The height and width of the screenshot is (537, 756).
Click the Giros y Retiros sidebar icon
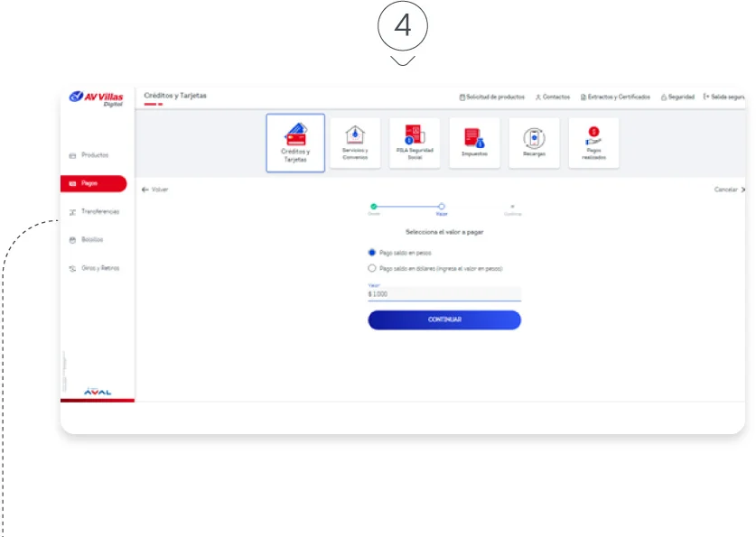72,268
